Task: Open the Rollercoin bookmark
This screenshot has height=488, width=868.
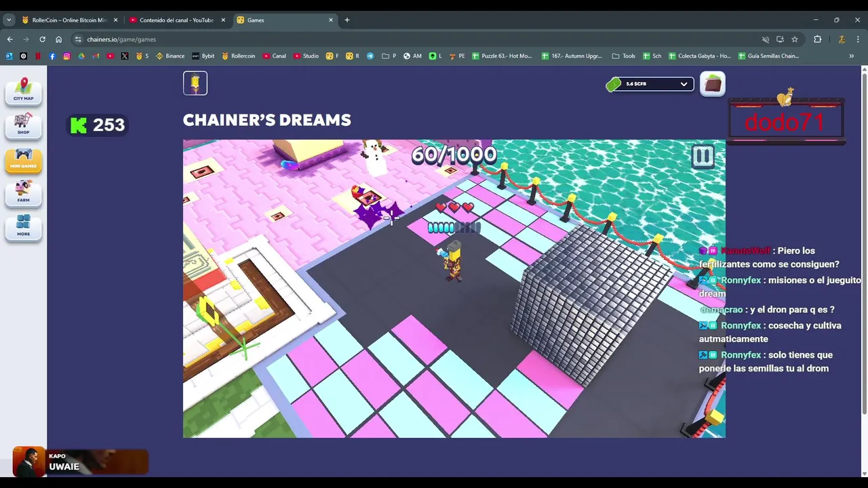Action: [239, 56]
